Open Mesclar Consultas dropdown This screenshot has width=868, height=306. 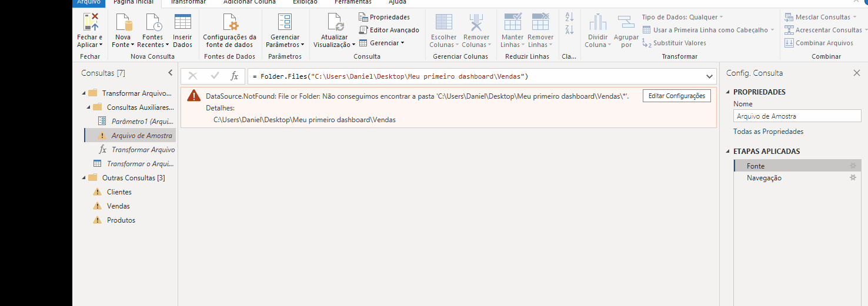(x=821, y=17)
